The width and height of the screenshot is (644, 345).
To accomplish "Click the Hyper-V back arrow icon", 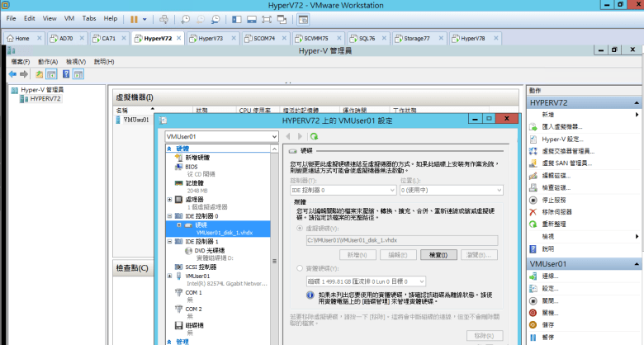I will point(12,74).
